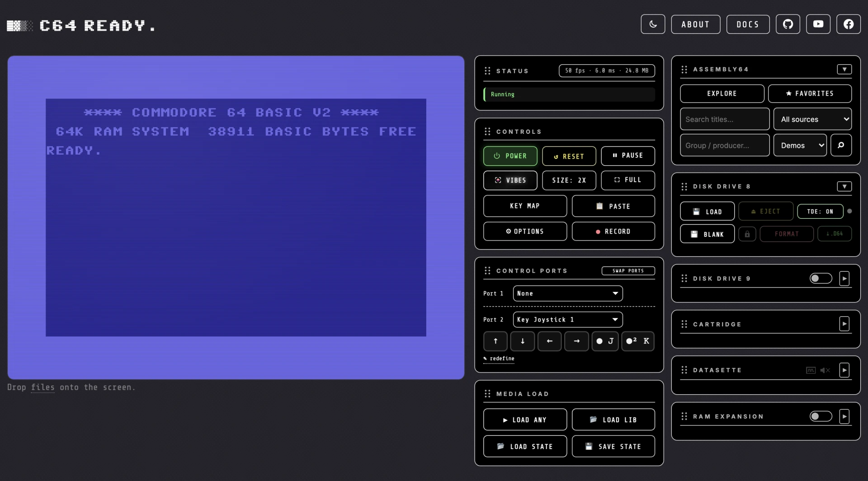Click the Assembly64 search magnifier button
The width and height of the screenshot is (868, 481).
coord(841,145)
